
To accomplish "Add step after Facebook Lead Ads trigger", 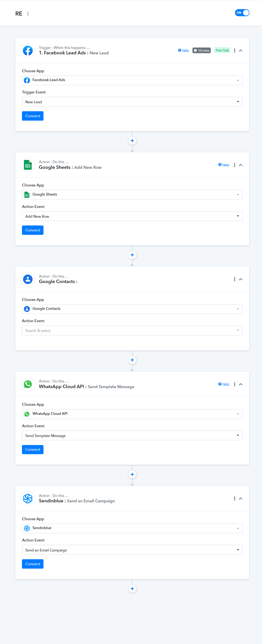I will coord(132,141).
